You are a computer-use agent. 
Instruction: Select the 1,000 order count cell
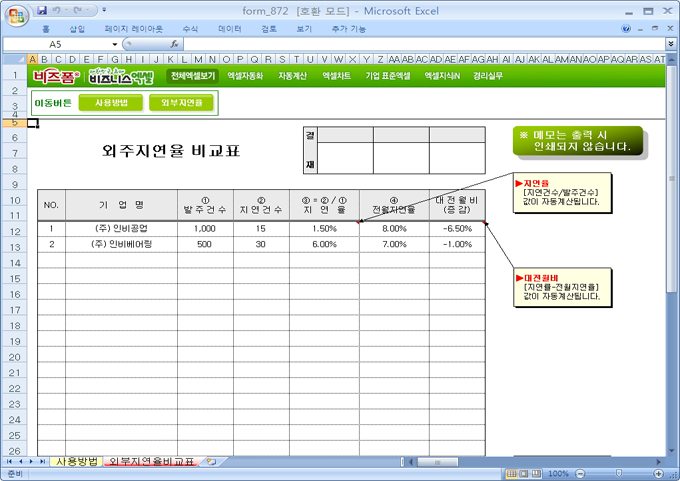click(205, 229)
